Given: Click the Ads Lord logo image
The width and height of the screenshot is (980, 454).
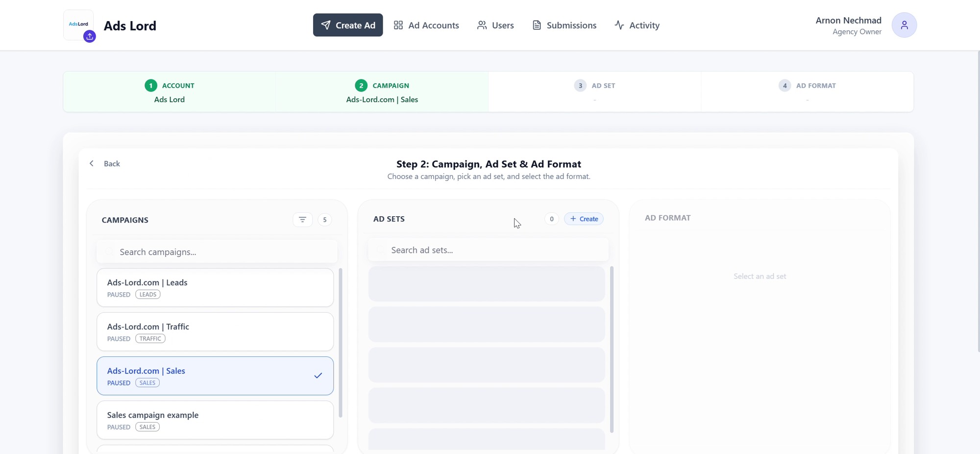Looking at the screenshot, I should [78, 25].
